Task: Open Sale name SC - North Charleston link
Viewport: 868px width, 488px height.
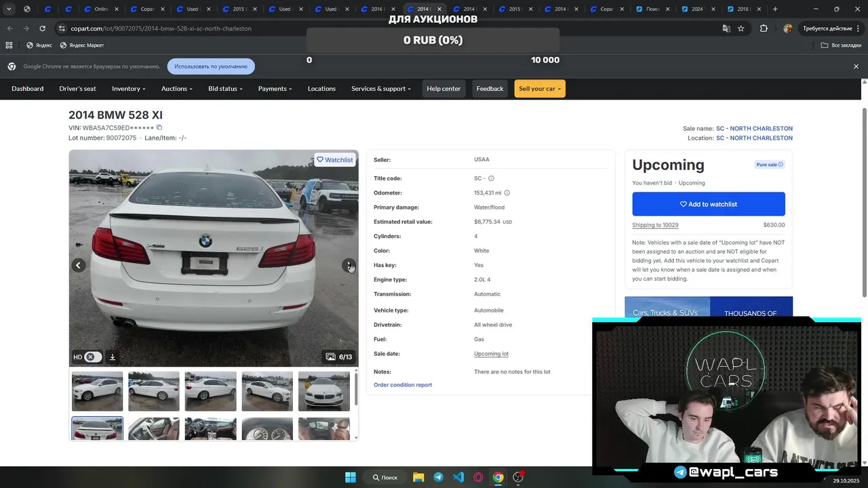Action: coord(754,129)
